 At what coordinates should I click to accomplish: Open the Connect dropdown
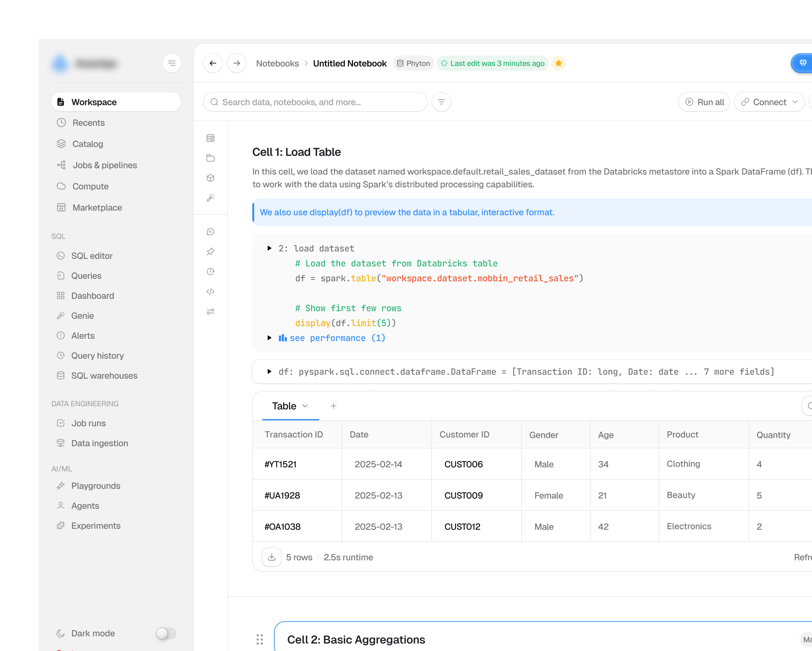[x=769, y=102]
